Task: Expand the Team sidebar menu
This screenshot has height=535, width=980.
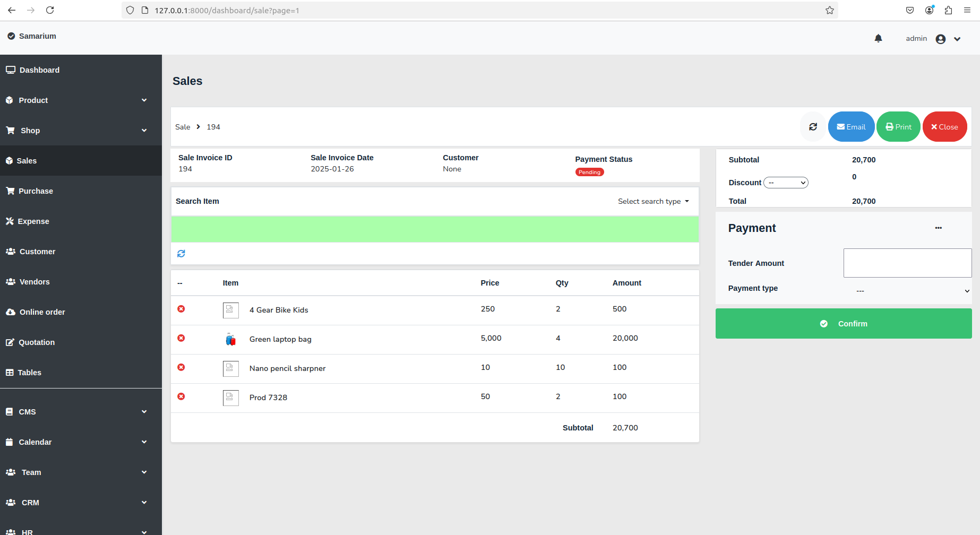Action: tap(81, 472)
